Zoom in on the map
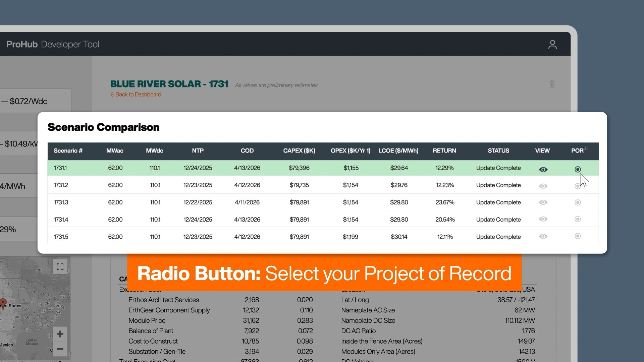 [60, 334]
